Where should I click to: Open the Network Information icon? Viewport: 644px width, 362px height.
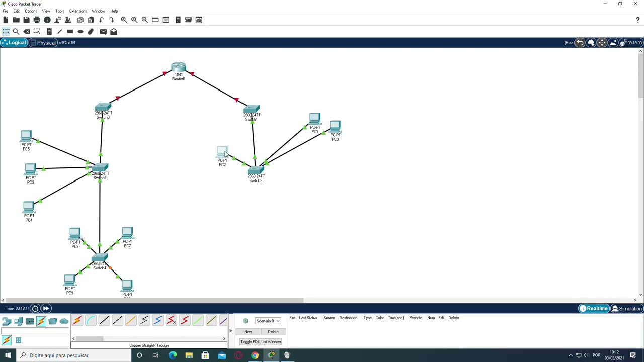(47, 20)
